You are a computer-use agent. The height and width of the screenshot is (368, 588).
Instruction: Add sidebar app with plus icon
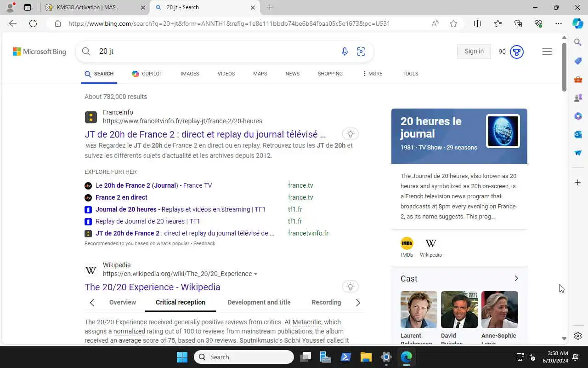point(578,183)
